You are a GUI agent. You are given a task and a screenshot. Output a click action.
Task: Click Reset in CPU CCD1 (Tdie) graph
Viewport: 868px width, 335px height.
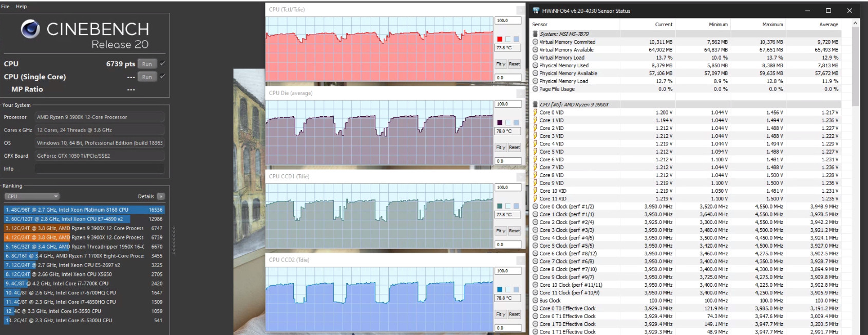(x=514, y=231)
